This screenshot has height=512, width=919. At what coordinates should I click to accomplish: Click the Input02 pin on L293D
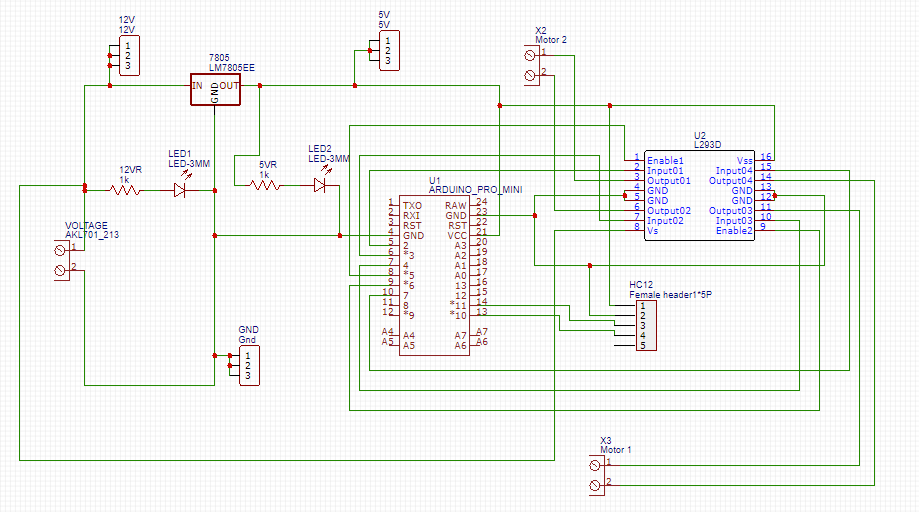point(665,220)
